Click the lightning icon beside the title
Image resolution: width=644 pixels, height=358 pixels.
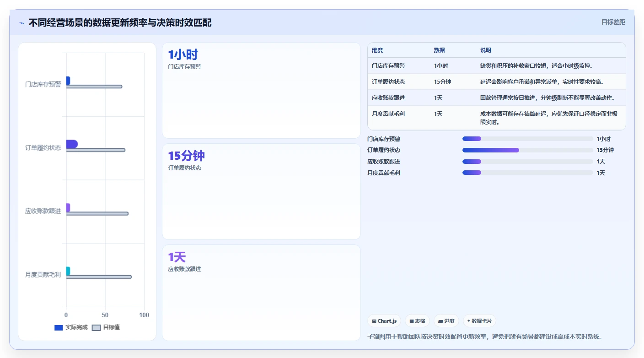coord(22,23)
